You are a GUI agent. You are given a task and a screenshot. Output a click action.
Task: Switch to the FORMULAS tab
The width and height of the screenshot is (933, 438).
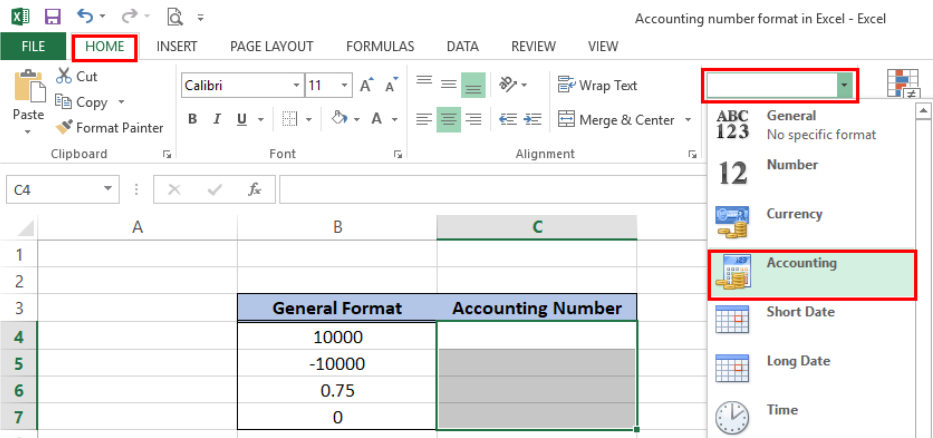380,46
